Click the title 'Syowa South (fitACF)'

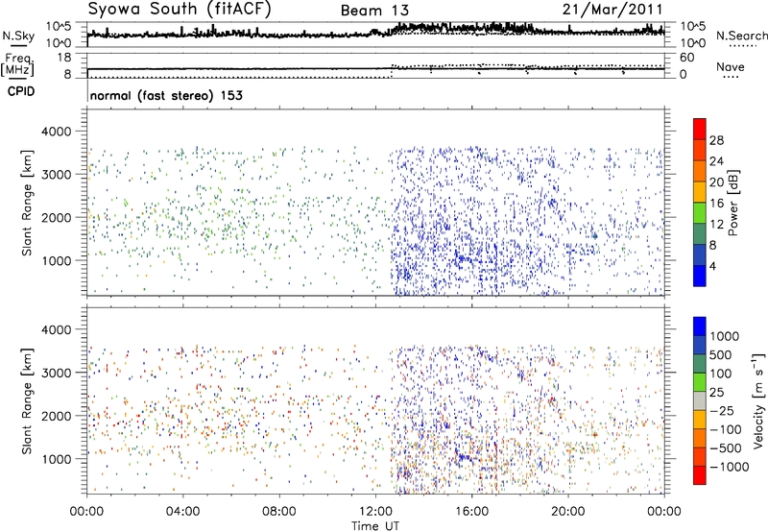pos(180,9)
